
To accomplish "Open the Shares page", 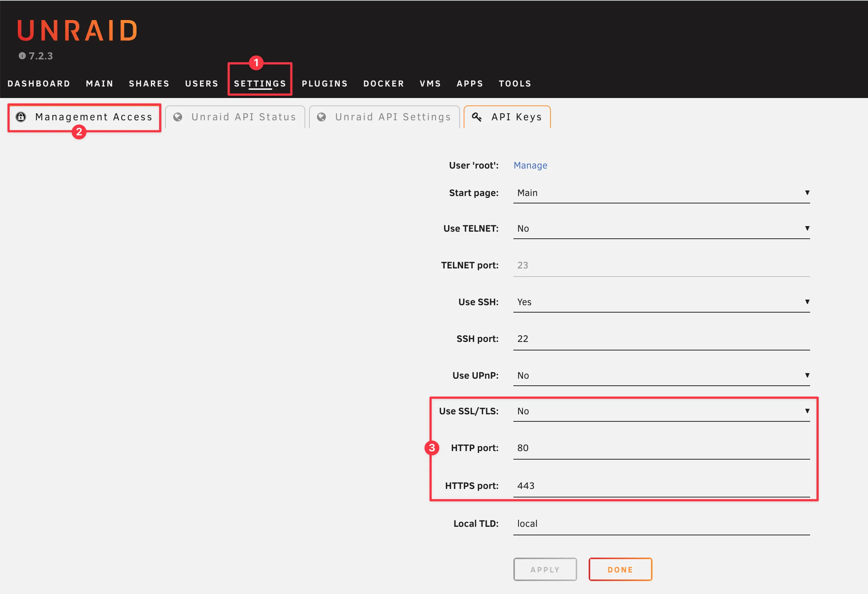I will [149, 84].
